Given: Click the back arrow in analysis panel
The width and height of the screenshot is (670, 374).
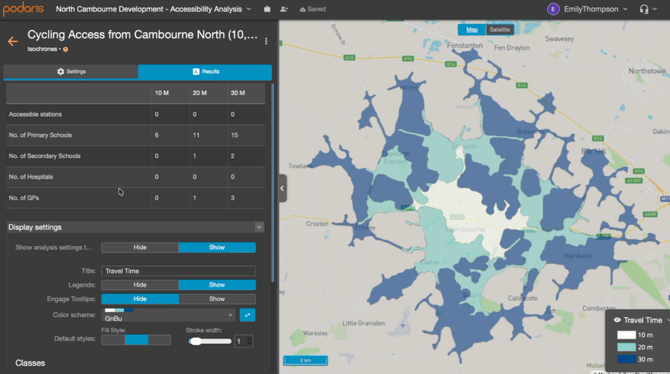Looking at the screenshot, I should (12, 41).
